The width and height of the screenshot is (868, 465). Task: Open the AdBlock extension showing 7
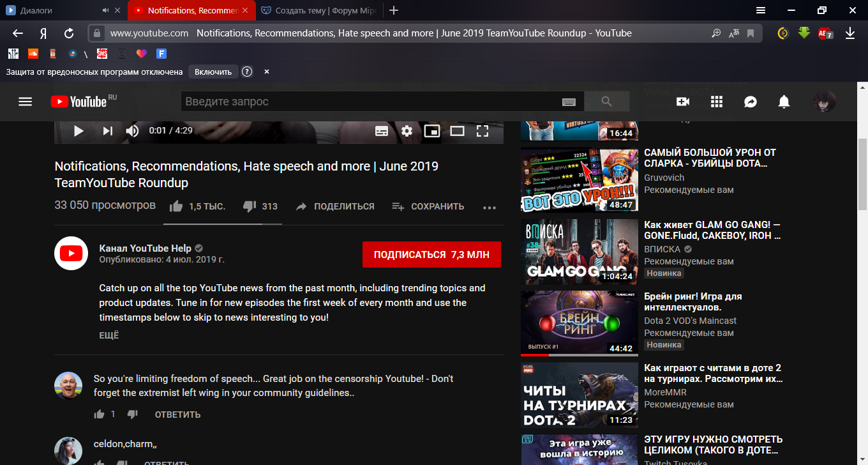[825, 33]
